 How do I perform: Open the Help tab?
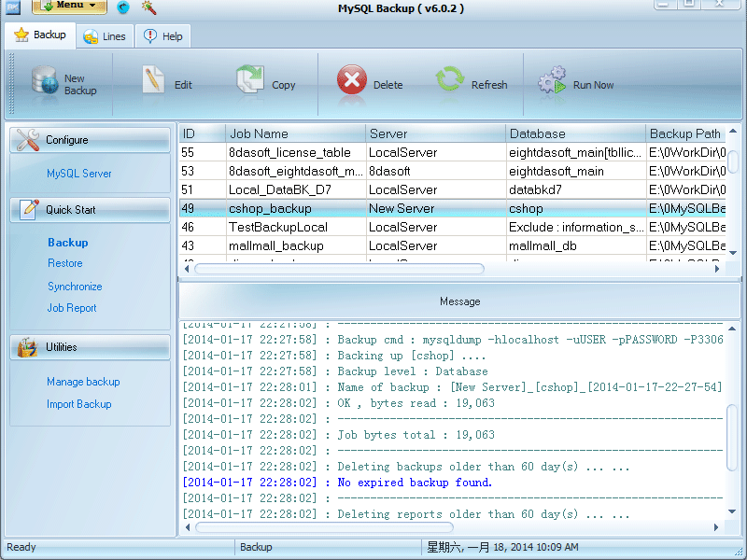(x=162, y=36)
